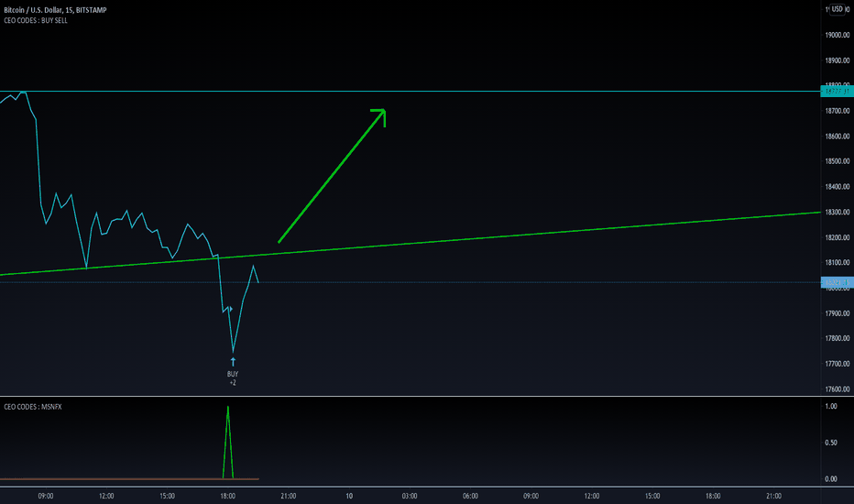
Task: Open the USD currency selector
Action: [838, 9]
